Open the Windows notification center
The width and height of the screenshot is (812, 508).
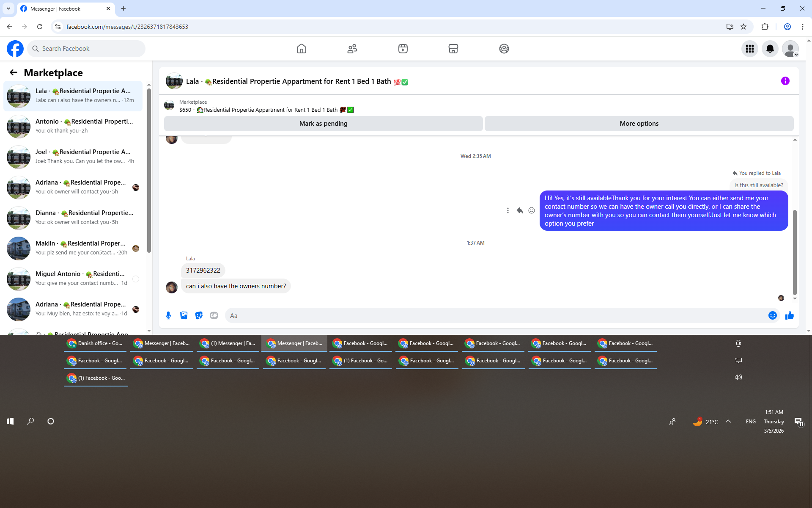point(798,422)
